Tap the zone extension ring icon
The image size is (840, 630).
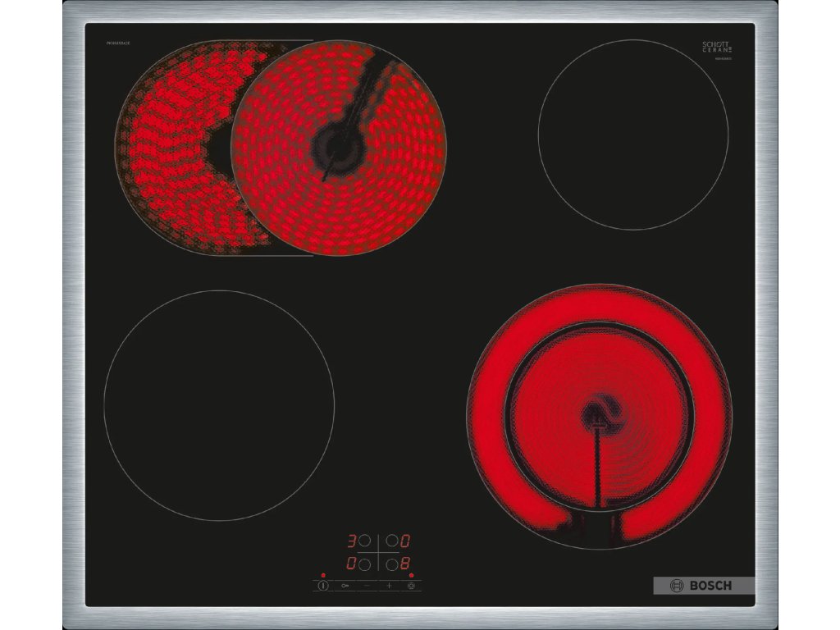[x=411, y=587]
